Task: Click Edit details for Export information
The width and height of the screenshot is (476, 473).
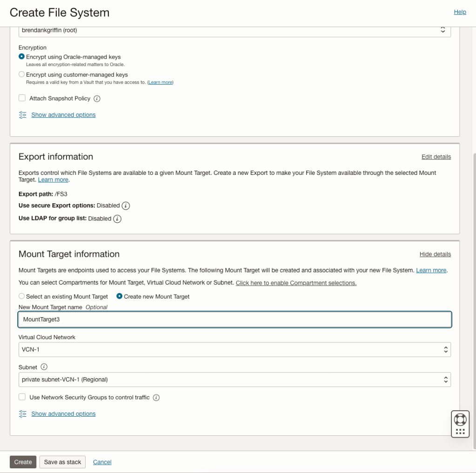Action: pyautogui.click(x=436, y=157)
